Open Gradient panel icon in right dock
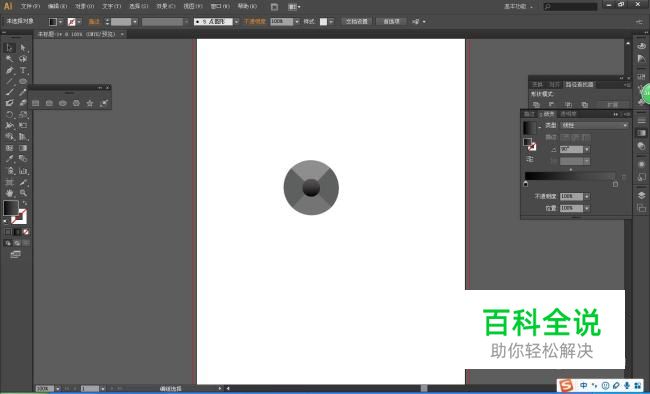Image resolution: width=650 pixels, height=394 pixels. point(641,133)
